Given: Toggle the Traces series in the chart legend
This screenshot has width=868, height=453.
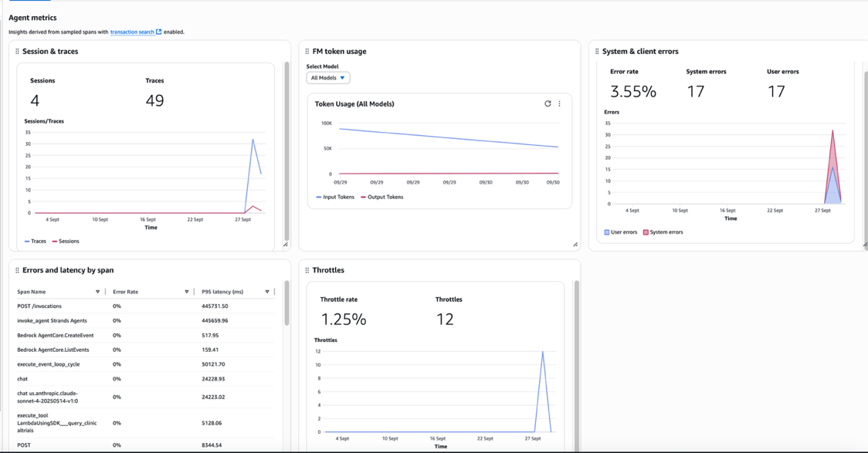Looking at the screenshot, I should pyautogui.click(x=35, y=242).
